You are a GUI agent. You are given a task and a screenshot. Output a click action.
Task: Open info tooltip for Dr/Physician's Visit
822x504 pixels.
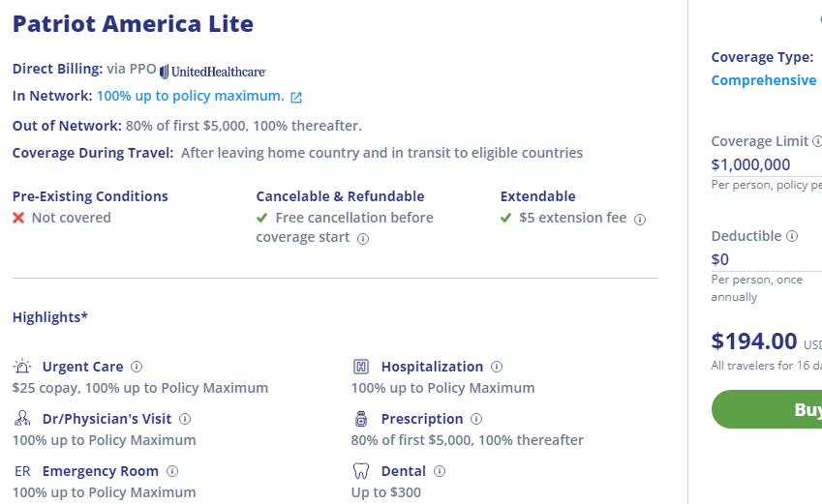click(x=185, y=419)
